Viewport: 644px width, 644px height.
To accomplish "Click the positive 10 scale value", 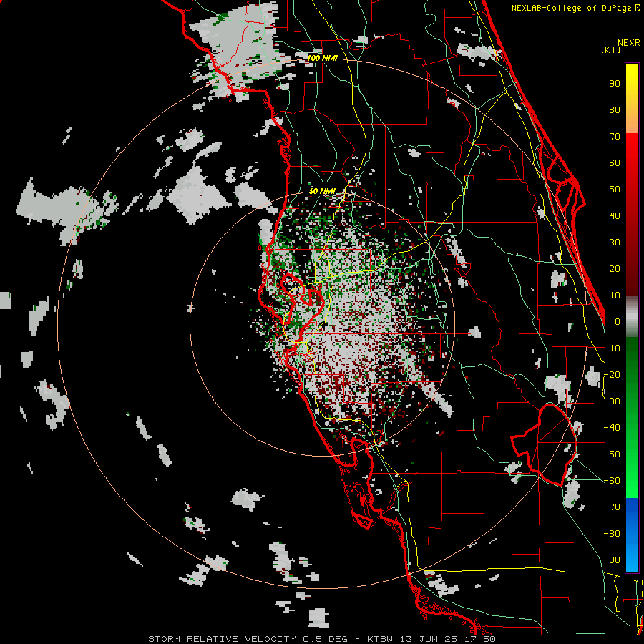I will coord(615,296).
